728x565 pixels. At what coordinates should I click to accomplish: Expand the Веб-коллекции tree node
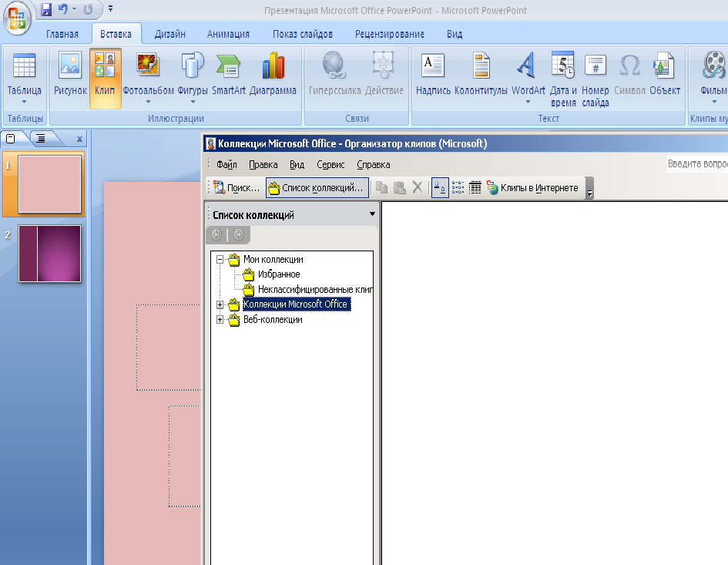[x=220, y=320]
